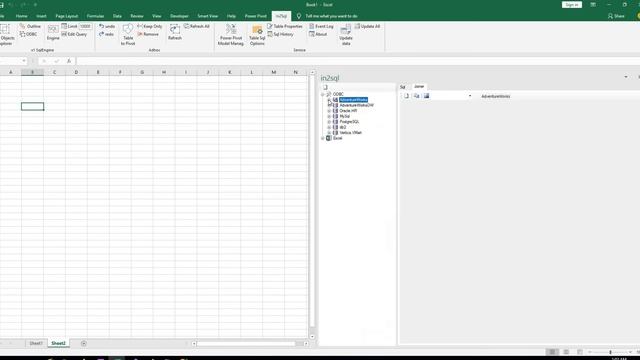The image size is (640, 360).
Task: Click the Sign in button
Action: pyautogui.click(x=571, y=4)
